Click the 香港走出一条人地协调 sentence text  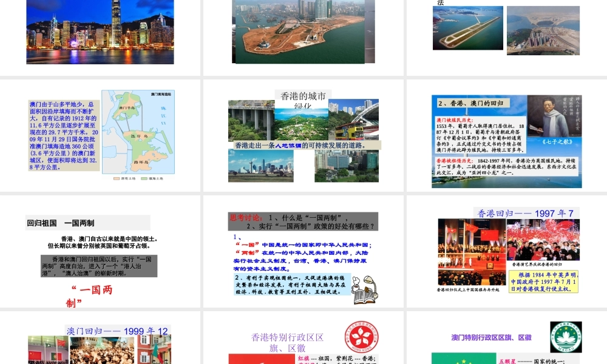(x=300, y=146)
